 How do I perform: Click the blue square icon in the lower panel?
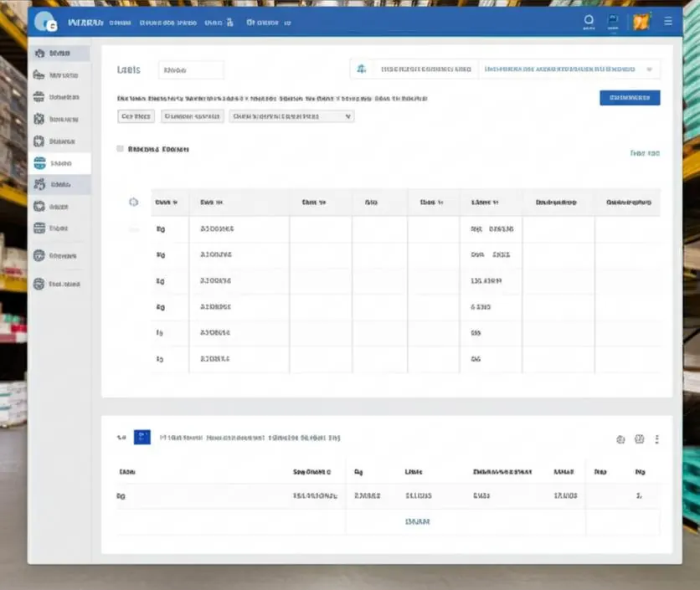click(x=142, y=437)
